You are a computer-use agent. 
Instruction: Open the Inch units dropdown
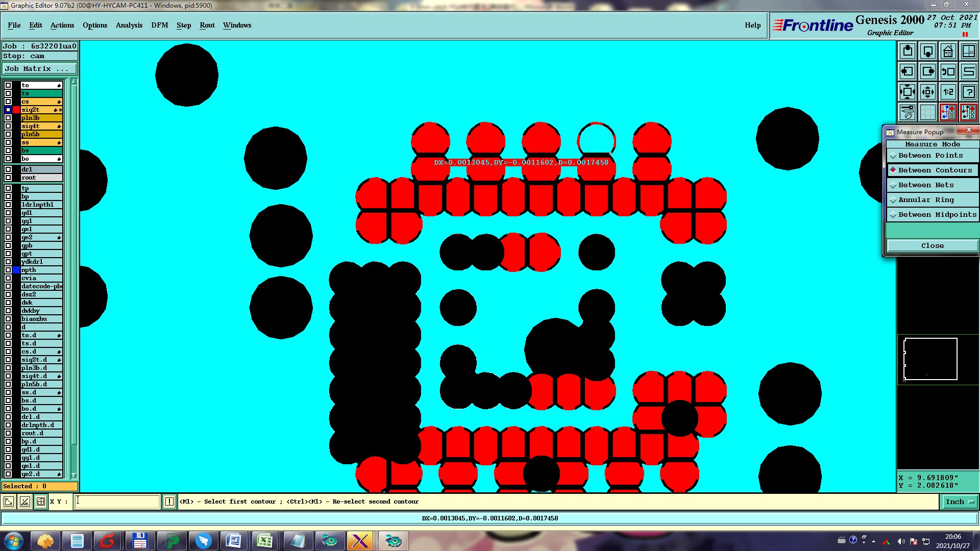(x=959, y=502)
